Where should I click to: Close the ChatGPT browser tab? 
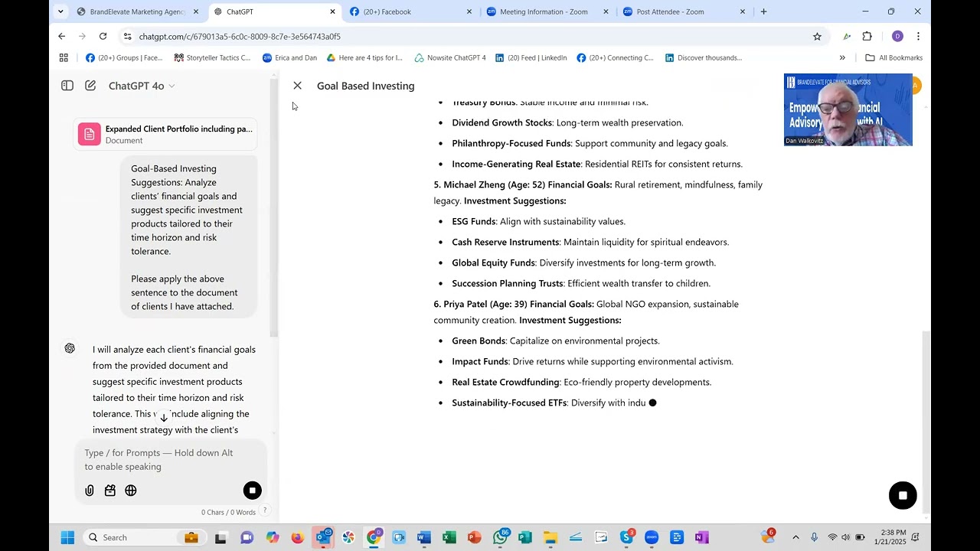pyautogui.click(x=332, y=11)
